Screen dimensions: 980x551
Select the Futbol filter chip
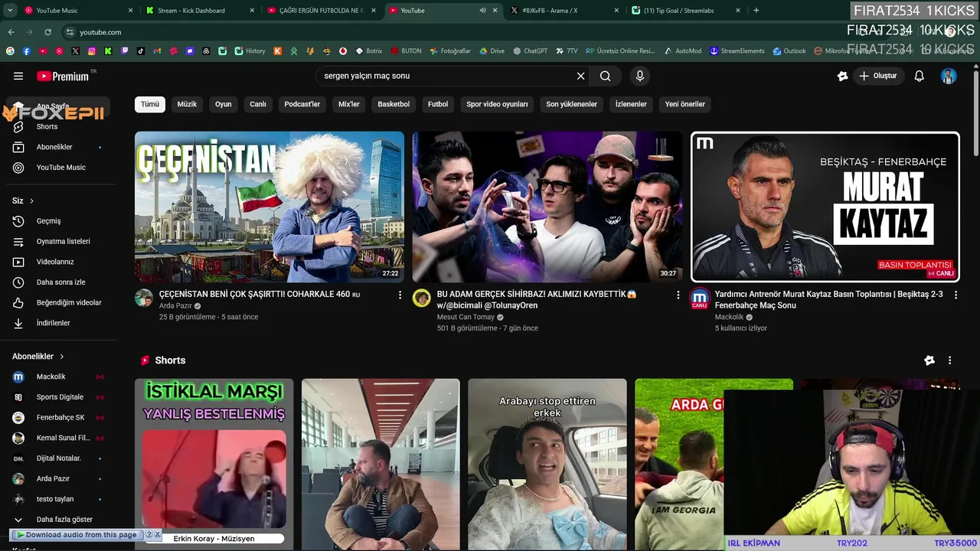[x=438, y=104]
